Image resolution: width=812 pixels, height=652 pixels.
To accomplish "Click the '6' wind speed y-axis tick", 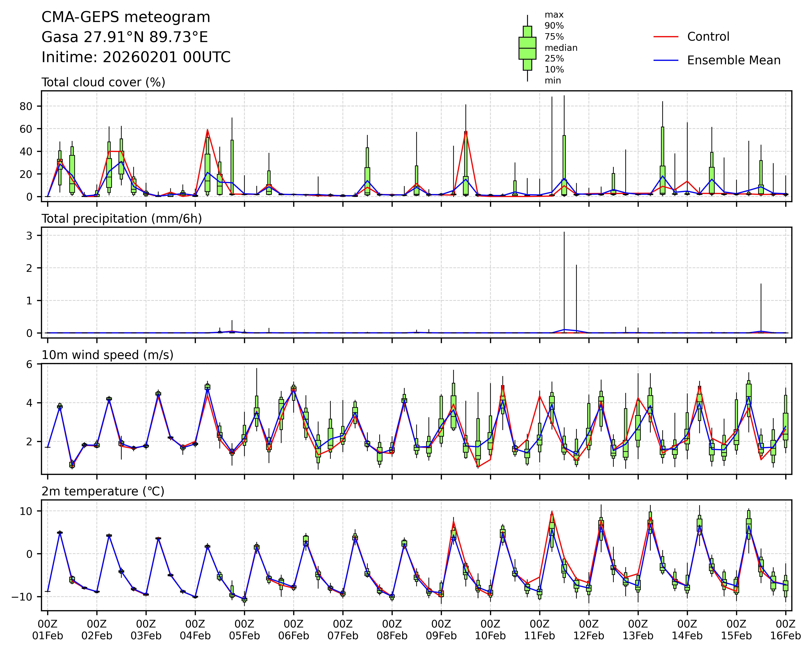I will [x=29, y=364].
